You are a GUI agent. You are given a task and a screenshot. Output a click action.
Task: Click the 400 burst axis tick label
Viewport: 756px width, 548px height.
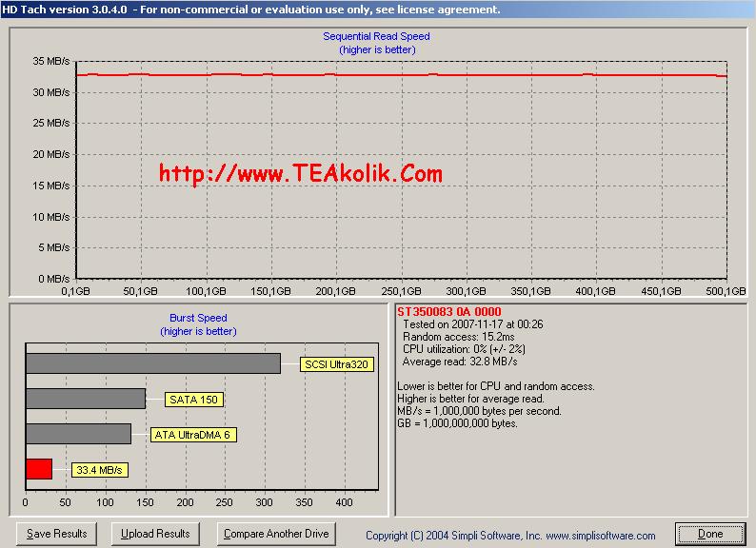coord(345,502)
